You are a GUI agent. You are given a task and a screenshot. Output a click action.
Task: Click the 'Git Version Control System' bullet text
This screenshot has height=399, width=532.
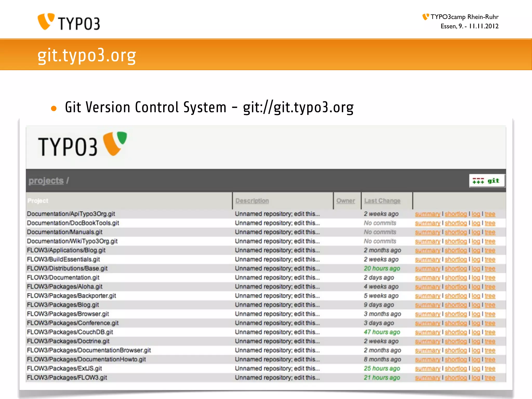point(209,107)
